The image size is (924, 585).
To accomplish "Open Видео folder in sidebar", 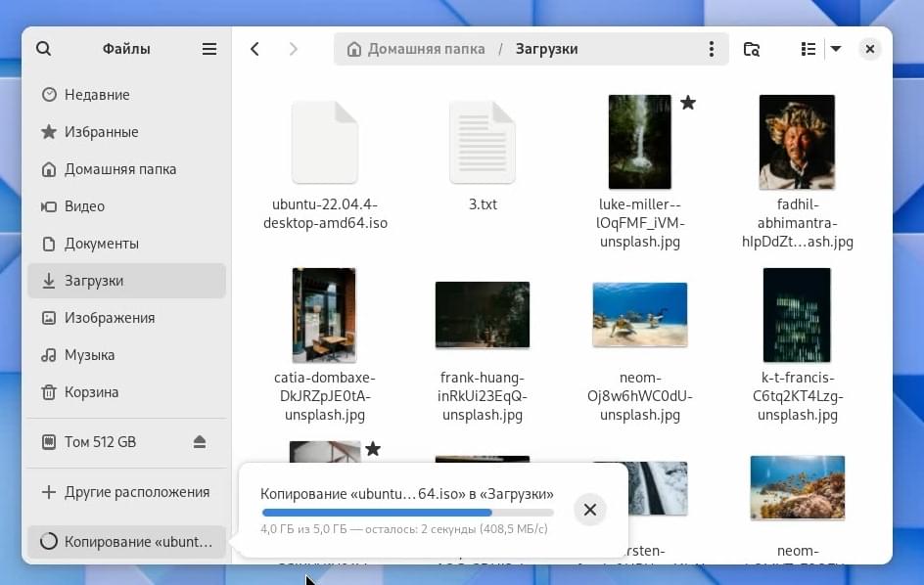I will [x=126, y=206].
